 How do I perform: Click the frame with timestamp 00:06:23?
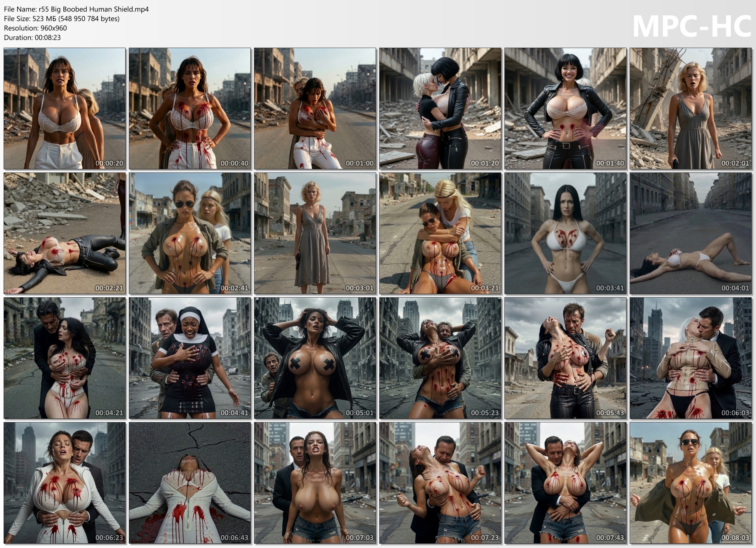click(65, 483)
